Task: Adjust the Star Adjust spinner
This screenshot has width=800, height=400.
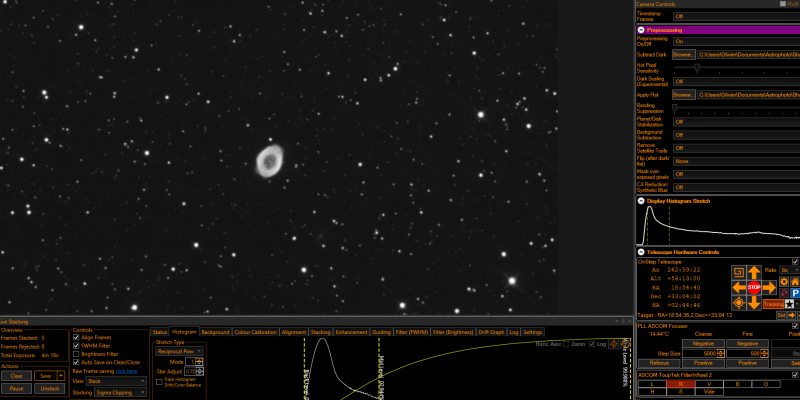Action: 199,371
